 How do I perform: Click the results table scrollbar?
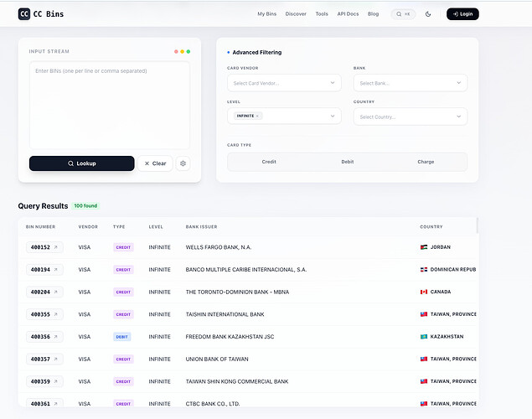pyautogui.click(x=478, y=225)
